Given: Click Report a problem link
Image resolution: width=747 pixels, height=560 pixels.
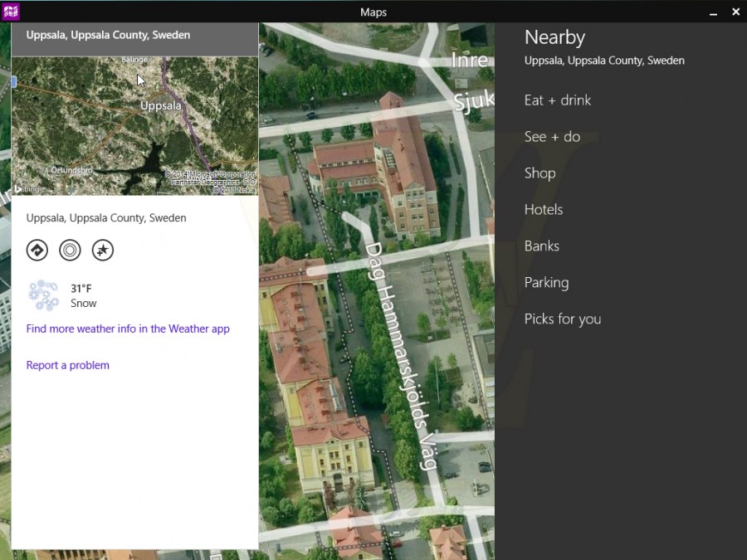Looking at the screenshot, I should click(68, 365).
